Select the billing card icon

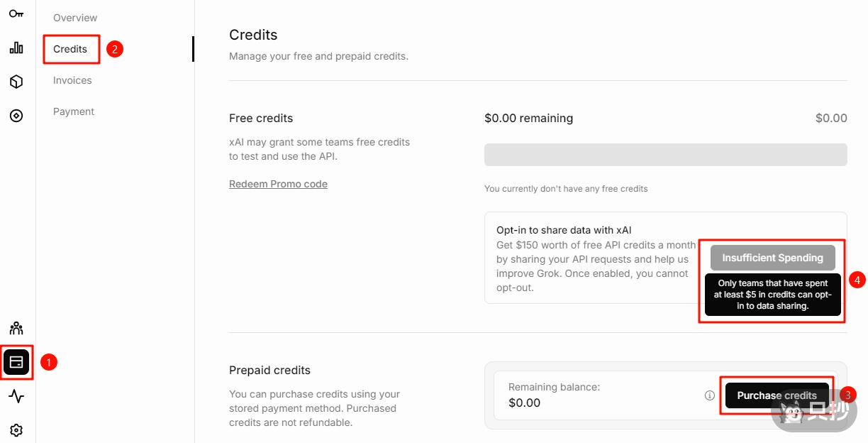[16, 362]
